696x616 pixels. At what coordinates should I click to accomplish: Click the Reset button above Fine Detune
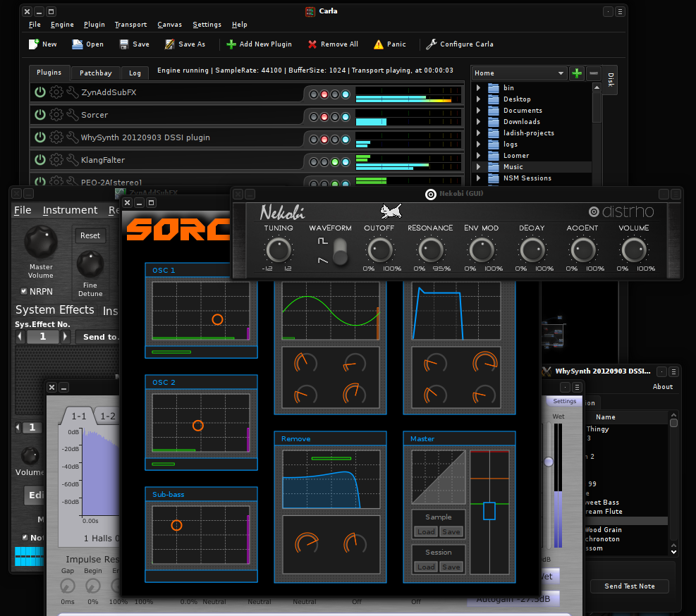[90, 236]
